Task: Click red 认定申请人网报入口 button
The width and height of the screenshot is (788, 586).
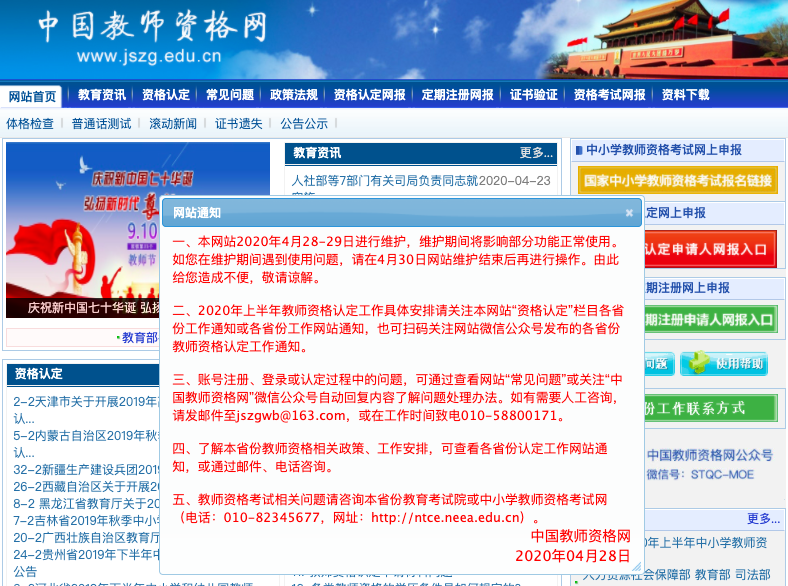Action: [x=710, y=249]
